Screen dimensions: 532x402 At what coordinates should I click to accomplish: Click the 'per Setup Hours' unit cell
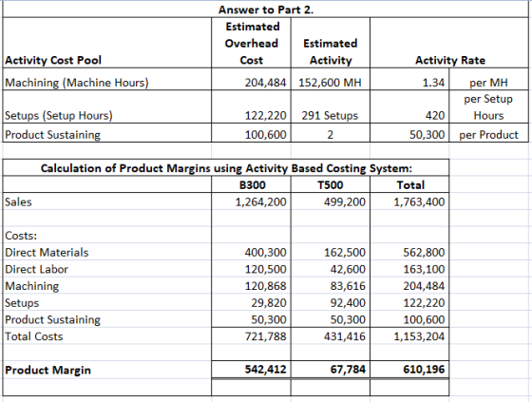[x=489, y=106]
